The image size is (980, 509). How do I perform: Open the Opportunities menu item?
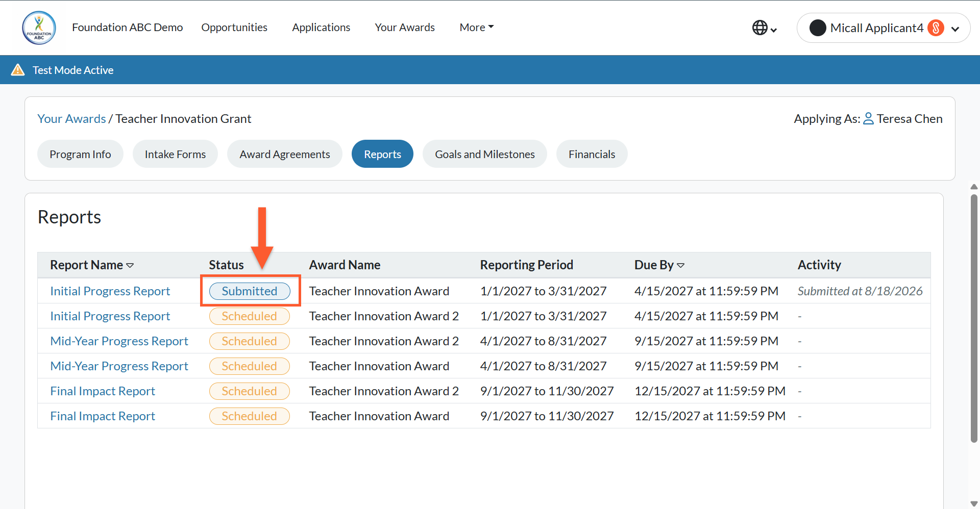pyautogui.click(x=234, y=28)
